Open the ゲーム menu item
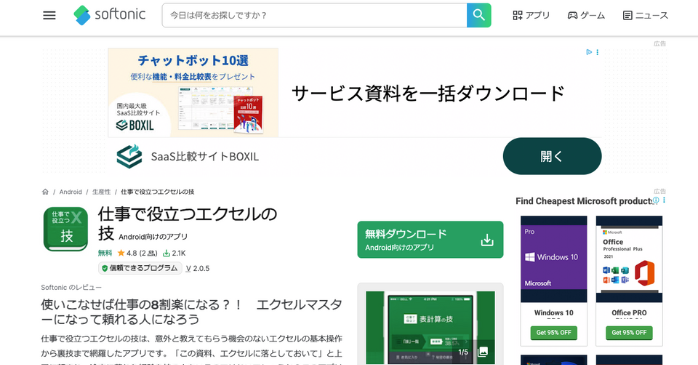The height and width of the screenshot is (365, 698). (x=586, y=16)
